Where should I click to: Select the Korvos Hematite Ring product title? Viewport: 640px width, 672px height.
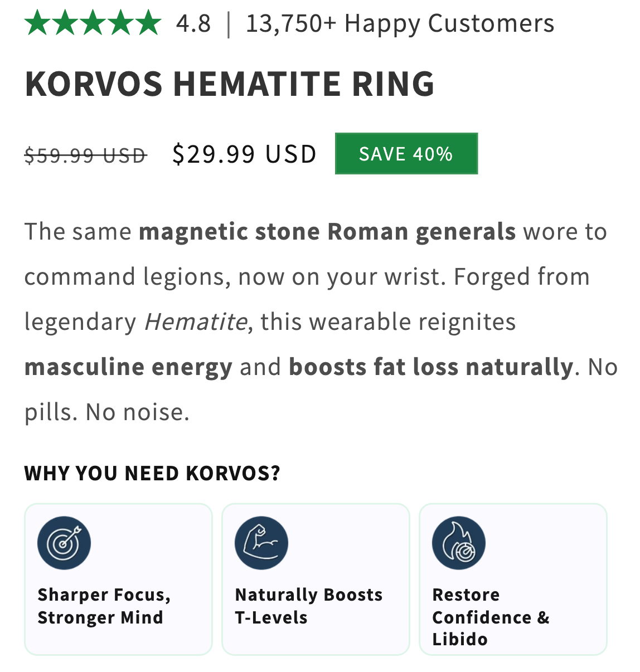(x=229, y=84)
